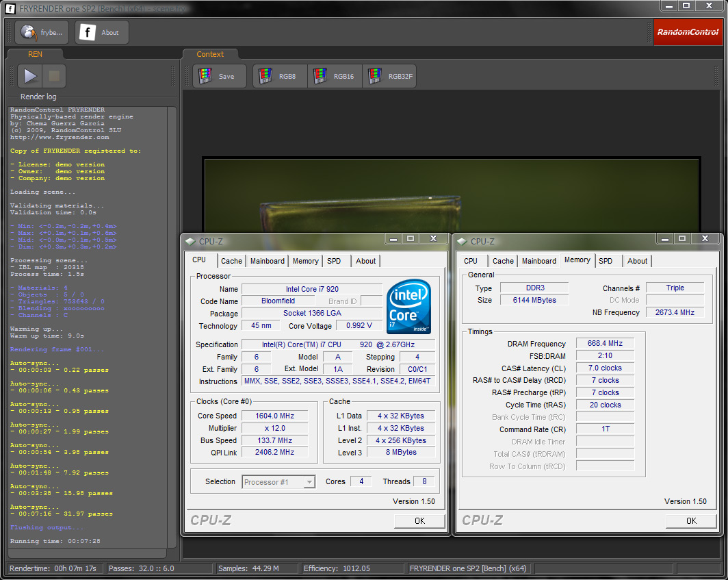Viewport: 728px width, 580px height.
Task: Save the rendered image
Action: (x=219, y=76)
